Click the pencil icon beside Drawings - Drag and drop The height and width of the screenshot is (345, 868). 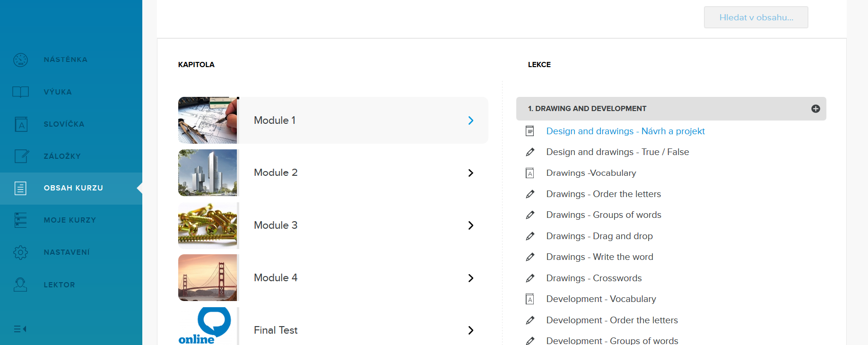coord(530,236)
